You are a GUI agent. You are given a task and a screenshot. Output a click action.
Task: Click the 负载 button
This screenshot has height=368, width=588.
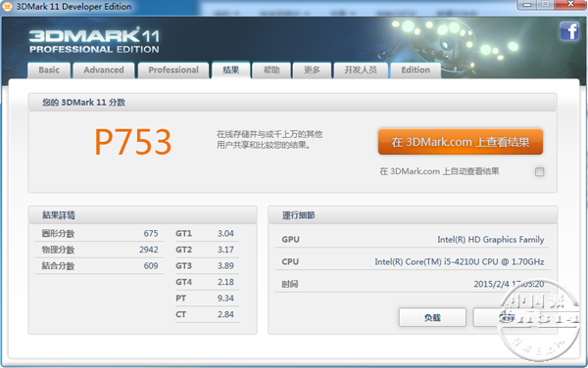(x=432, y=317)
